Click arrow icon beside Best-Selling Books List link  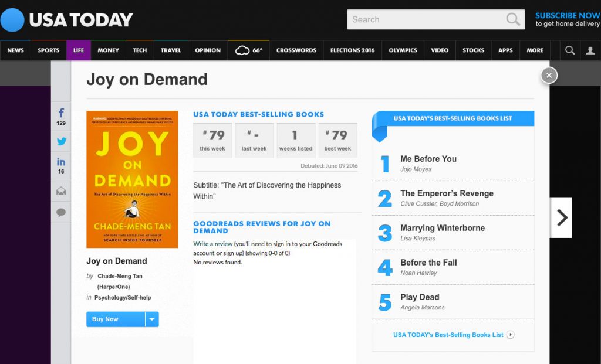pos(510,335)
